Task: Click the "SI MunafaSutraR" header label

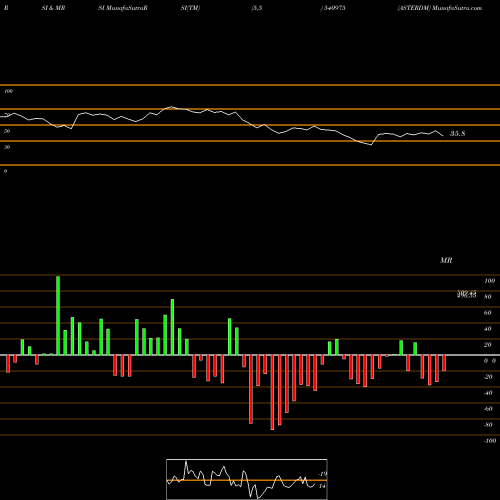Action: (x=123, y=8)
